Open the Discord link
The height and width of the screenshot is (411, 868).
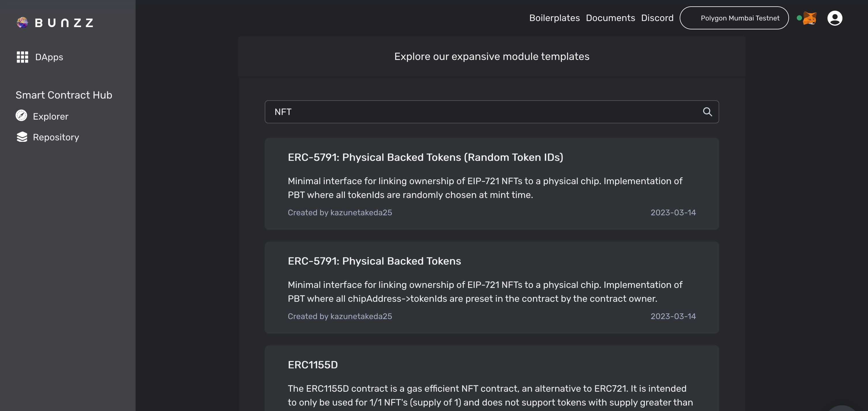657,18
